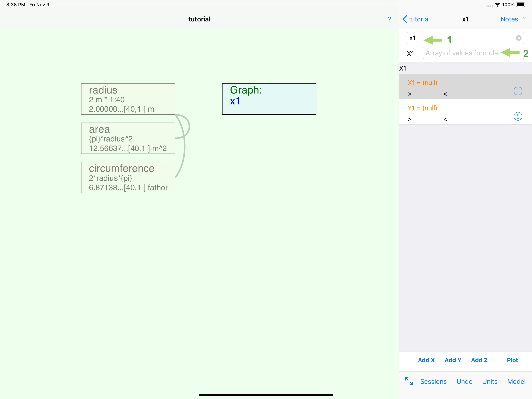Open the Notes view
532x399 pixels.
pos(509,19)
